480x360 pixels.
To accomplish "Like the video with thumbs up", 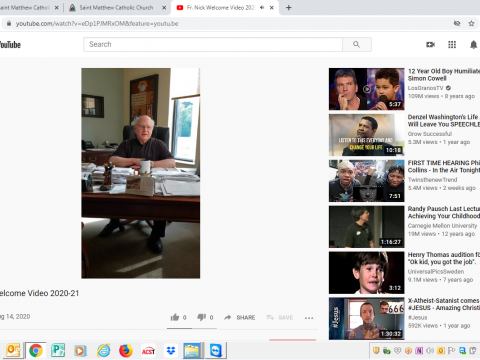I will click(175, 317).
